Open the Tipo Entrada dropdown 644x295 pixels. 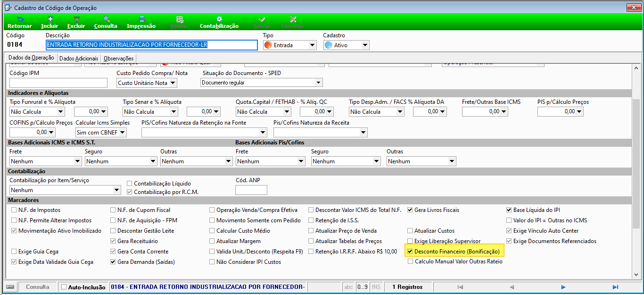click(289, 45)
